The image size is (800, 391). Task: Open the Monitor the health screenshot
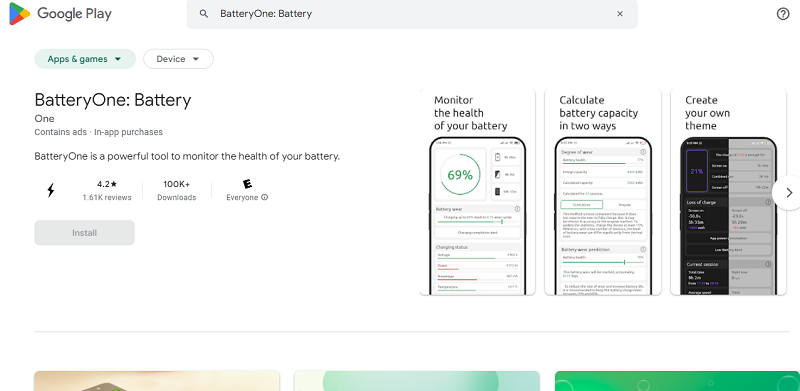point(478,192)
